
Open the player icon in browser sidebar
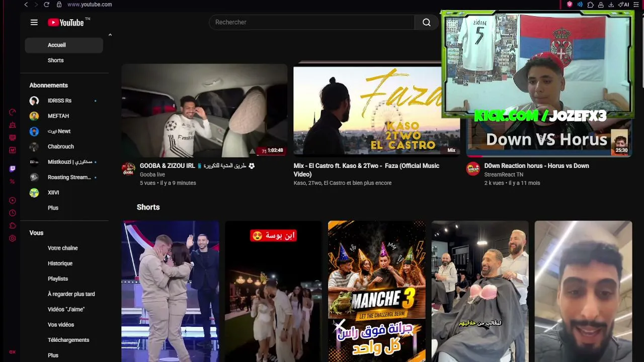tap(13, 200)
